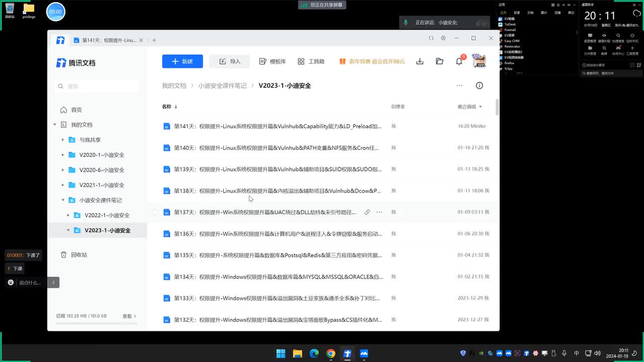The height and width of the screenshot is (362, 644).
Task: Click the 第135天 document file icon
Action: coord(167,255)
